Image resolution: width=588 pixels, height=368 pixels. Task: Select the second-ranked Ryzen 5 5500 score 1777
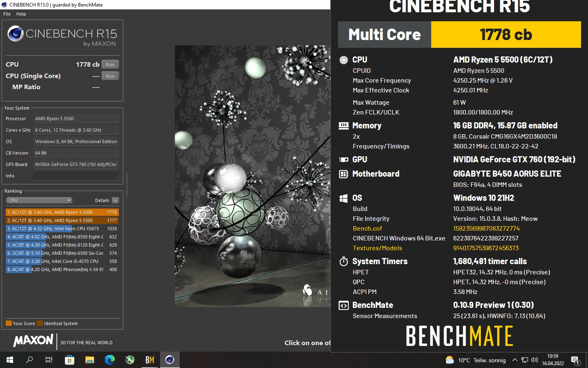pyautogui.click(x=62, y=220)
